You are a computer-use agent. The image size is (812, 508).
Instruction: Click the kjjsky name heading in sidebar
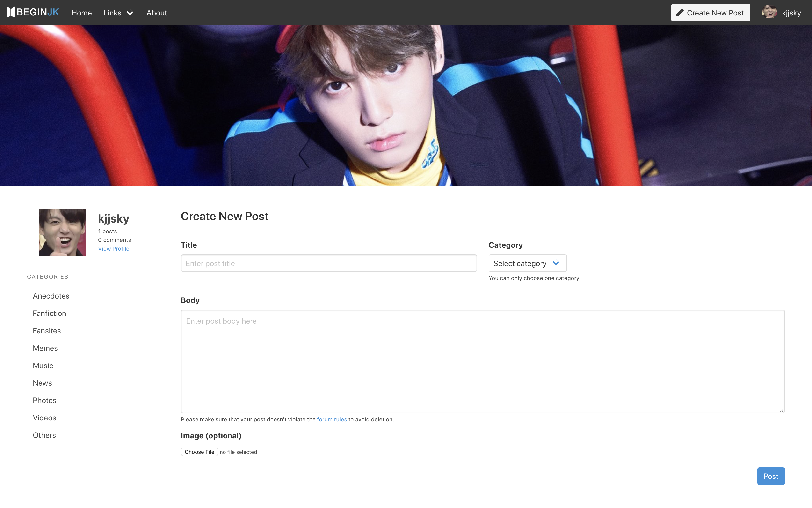pos(113,219)
